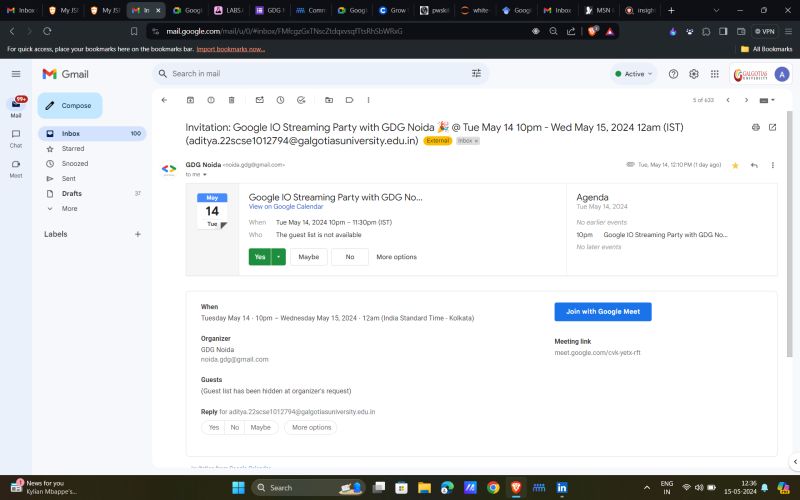Open a new browser tab

[671, 10]
